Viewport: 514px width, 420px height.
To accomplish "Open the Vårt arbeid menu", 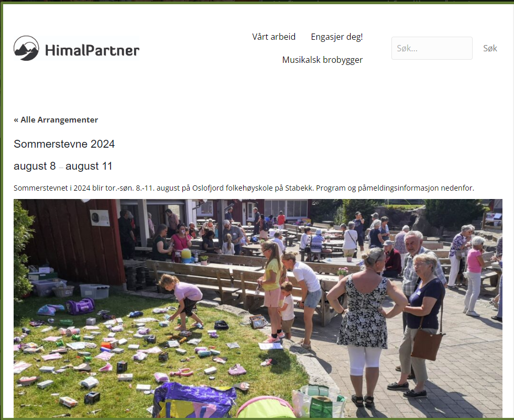I will (274, 37).
